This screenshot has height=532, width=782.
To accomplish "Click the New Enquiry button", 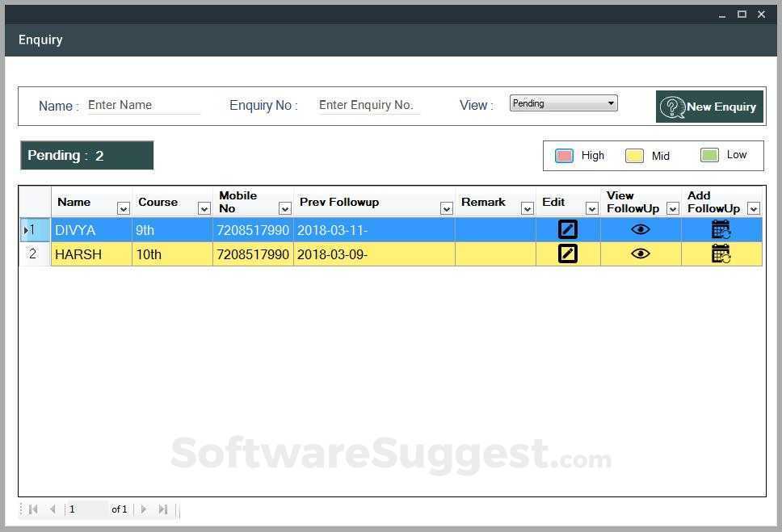I will tap(709, 107).
